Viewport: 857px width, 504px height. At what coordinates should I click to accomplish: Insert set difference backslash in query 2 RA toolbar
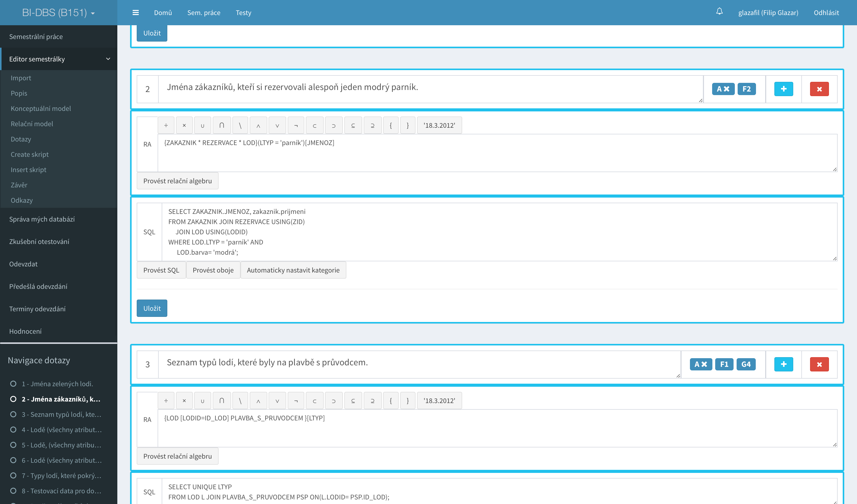pos(240,125)
